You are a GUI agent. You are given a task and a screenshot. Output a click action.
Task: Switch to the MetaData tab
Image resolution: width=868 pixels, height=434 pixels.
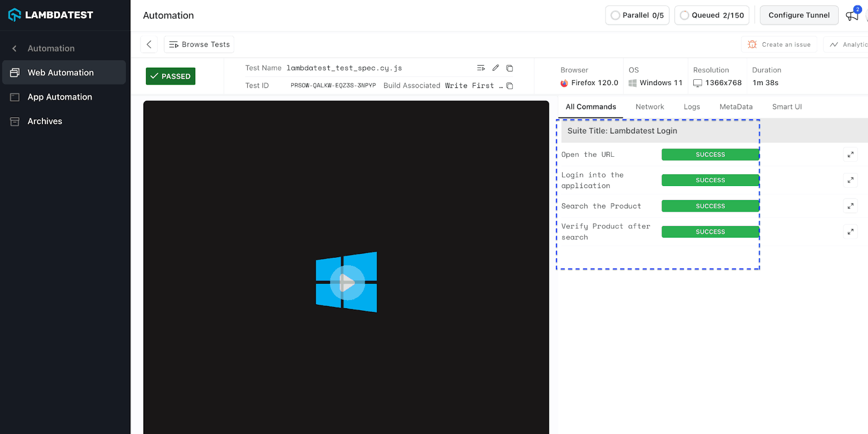(736, 107)
